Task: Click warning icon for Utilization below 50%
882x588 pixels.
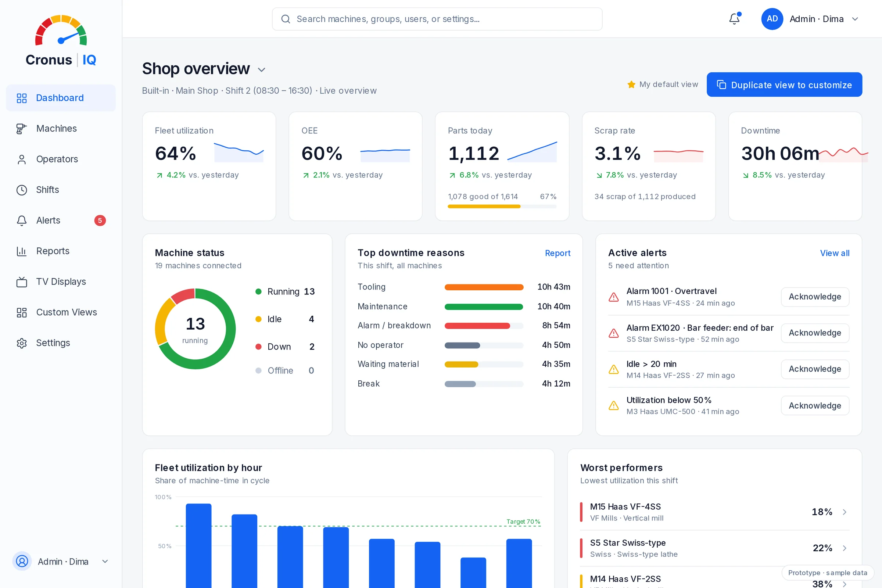Action: [613, 405]
